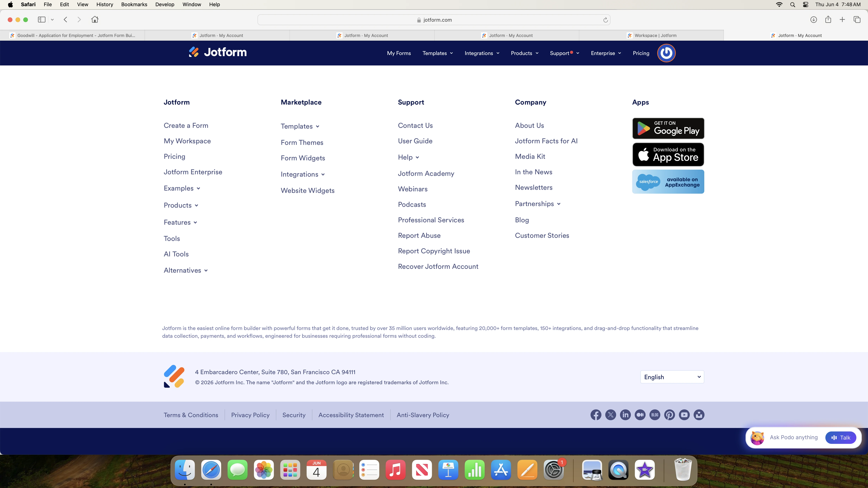Open My Workspace link
This screenshot has width=868, height=488.
click(x=187, y=141)
